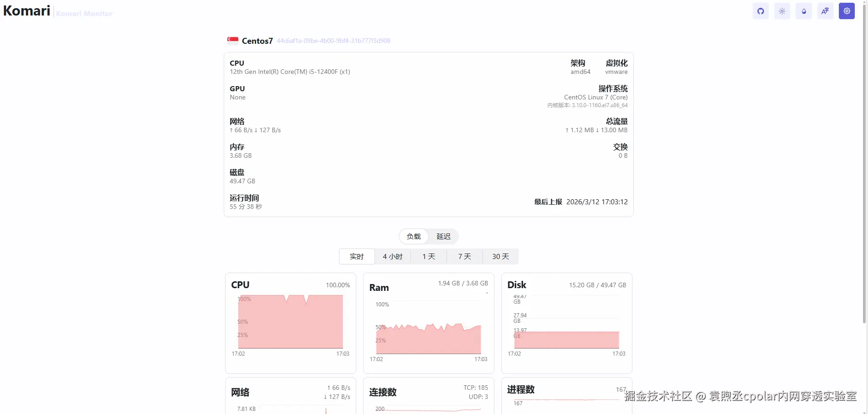Select the 4 小时 time range
This screenshot has height=414, width=868.
[x=393, y=256]
